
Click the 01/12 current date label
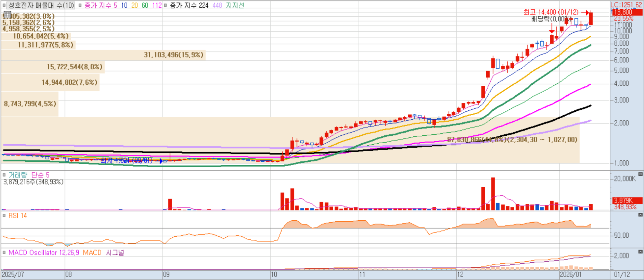coord(622,274)
